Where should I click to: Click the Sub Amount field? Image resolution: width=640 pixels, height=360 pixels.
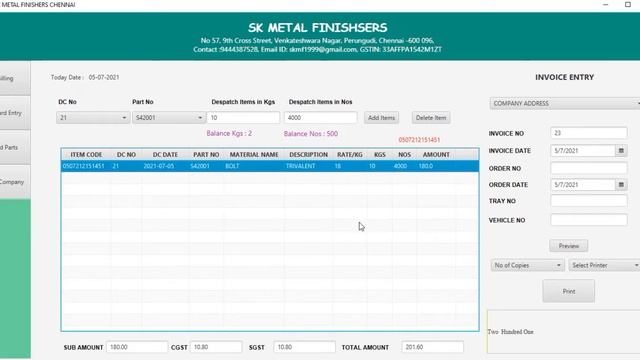(137, 347)
